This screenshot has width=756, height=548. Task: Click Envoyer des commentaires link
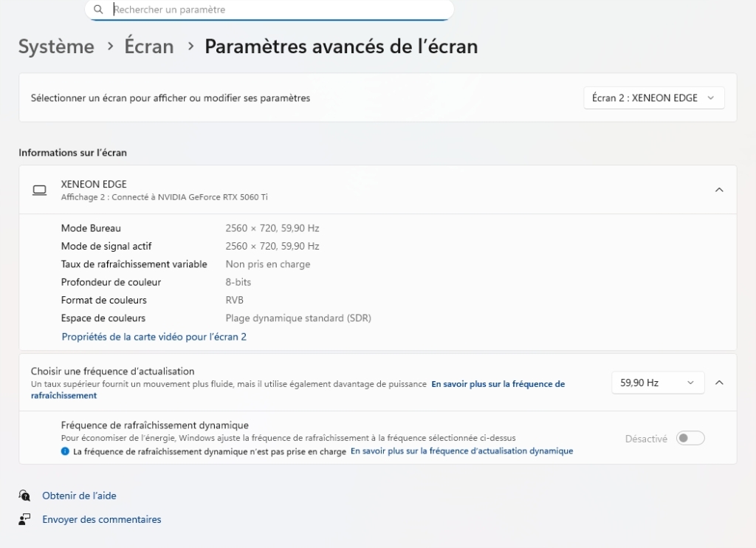click(101, 519)
